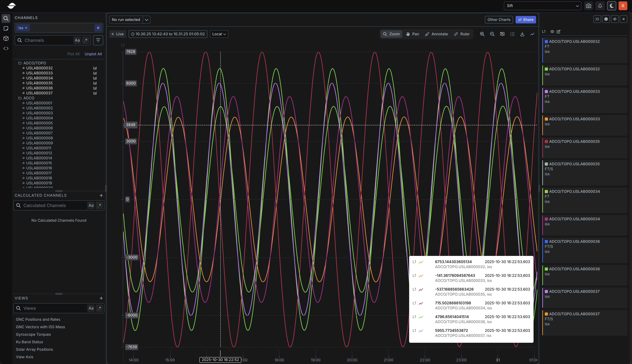This screenshot has height=364, width=632.
Task: Open the GNC Positions and Rates view
Action: [38, 319]
